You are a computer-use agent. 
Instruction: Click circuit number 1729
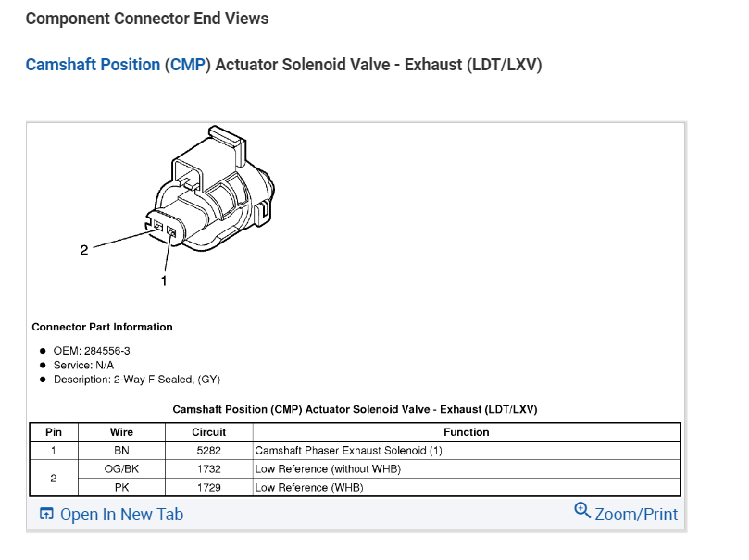(x=208, y=487)
